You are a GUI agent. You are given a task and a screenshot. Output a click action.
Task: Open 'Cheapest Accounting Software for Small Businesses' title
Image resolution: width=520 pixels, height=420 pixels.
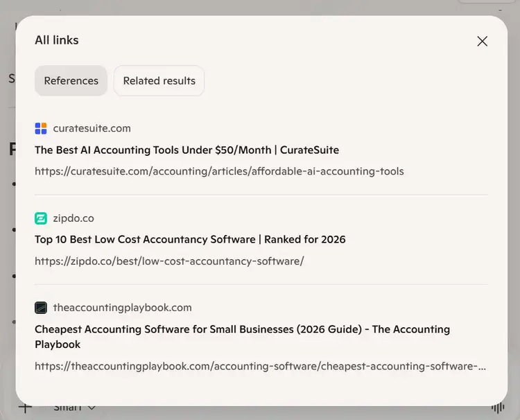pos(243,337)
